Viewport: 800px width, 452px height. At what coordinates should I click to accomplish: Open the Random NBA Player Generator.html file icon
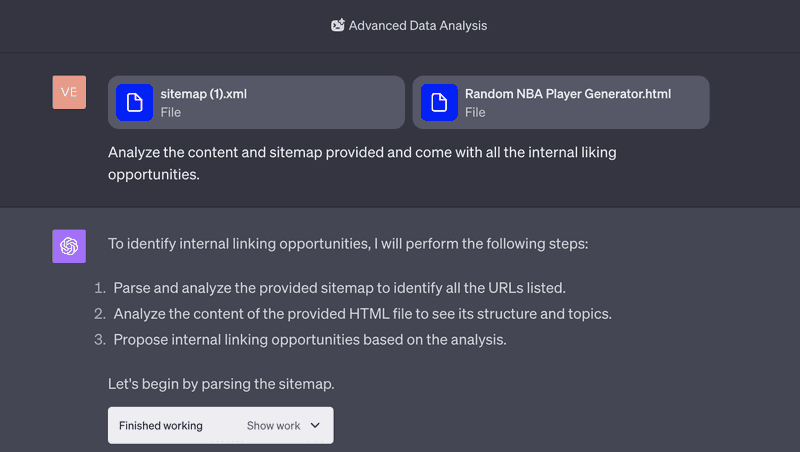coord(439,103)
